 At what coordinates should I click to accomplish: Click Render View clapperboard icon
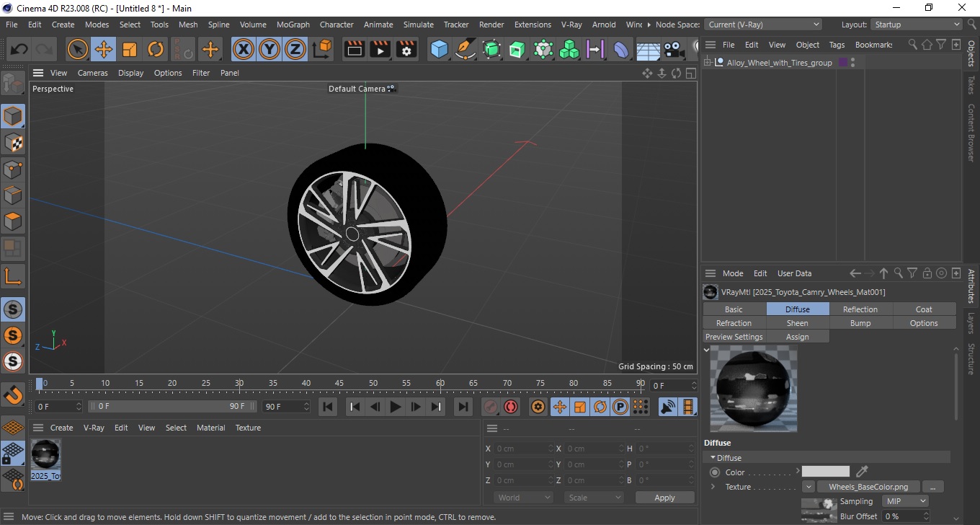pos(355,49)
